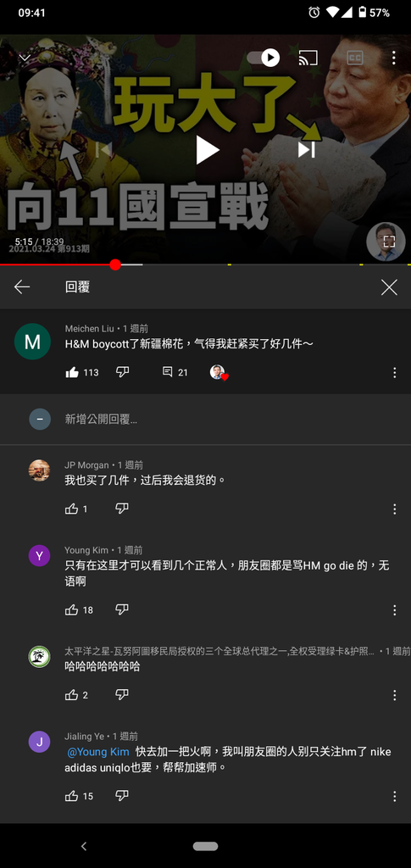Click the red progress bar scrubber
Viewport: 411px width, 868px height.
pyautogui.click(x=115, y=264)
